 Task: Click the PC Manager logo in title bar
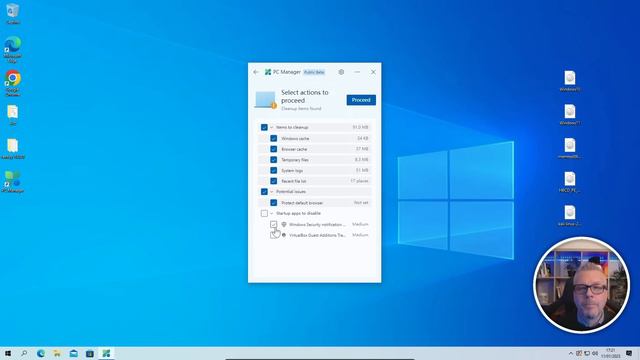268,72
